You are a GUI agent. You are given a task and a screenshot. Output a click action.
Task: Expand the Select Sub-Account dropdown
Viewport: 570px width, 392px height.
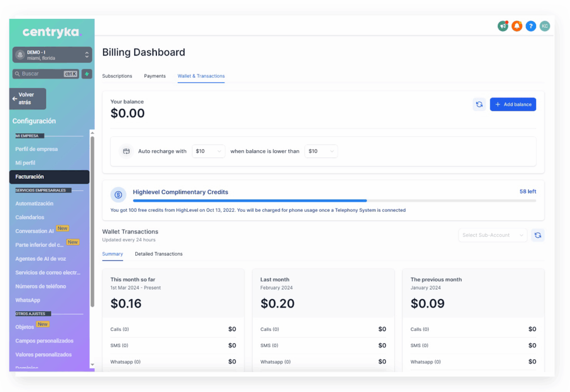click(x=493, y=235)
